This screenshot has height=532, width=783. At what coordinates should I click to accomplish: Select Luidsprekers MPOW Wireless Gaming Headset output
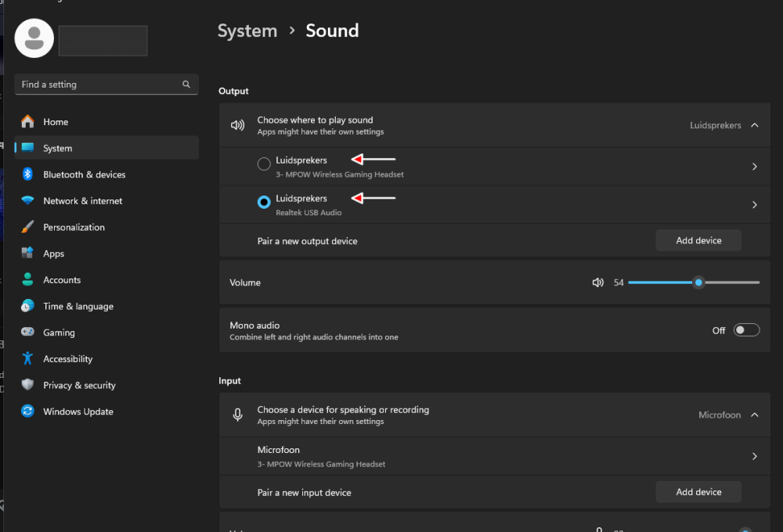[264, 164]
